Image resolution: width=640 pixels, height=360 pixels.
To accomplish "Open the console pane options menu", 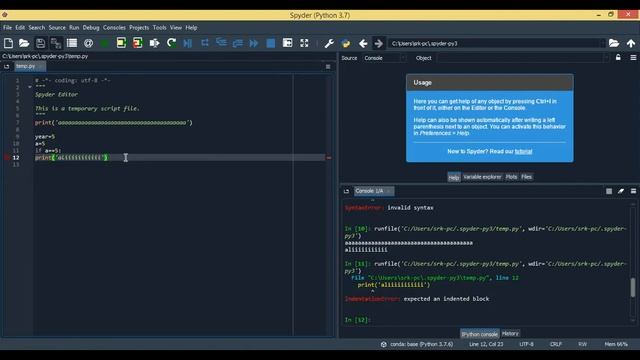I will coord(633,191).
